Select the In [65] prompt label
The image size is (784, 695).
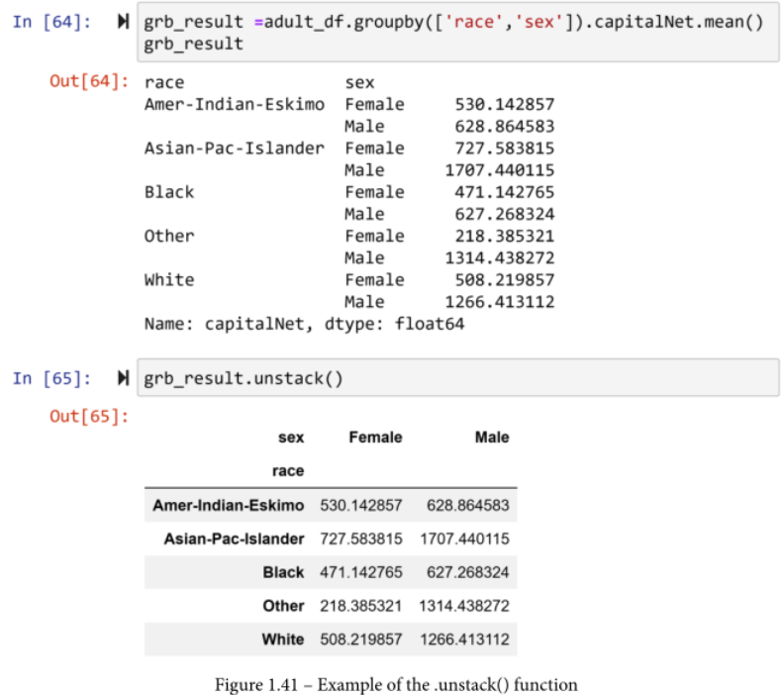coord(51,378)
